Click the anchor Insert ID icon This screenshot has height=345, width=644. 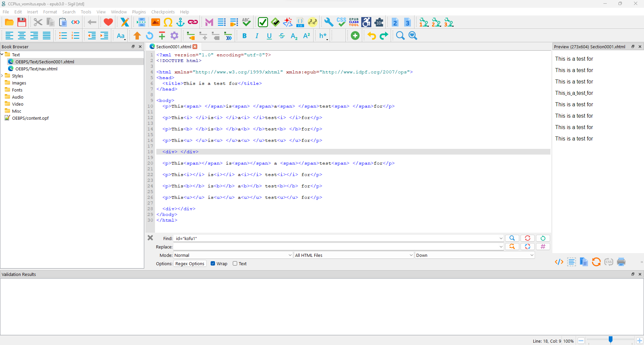coord(180,22)
